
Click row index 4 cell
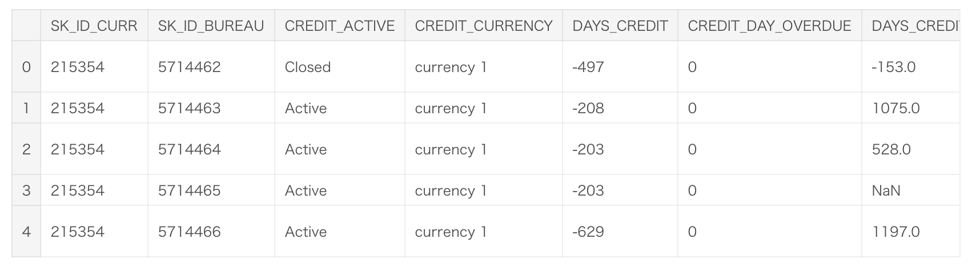pyautogui.click(x=26, y=232)
